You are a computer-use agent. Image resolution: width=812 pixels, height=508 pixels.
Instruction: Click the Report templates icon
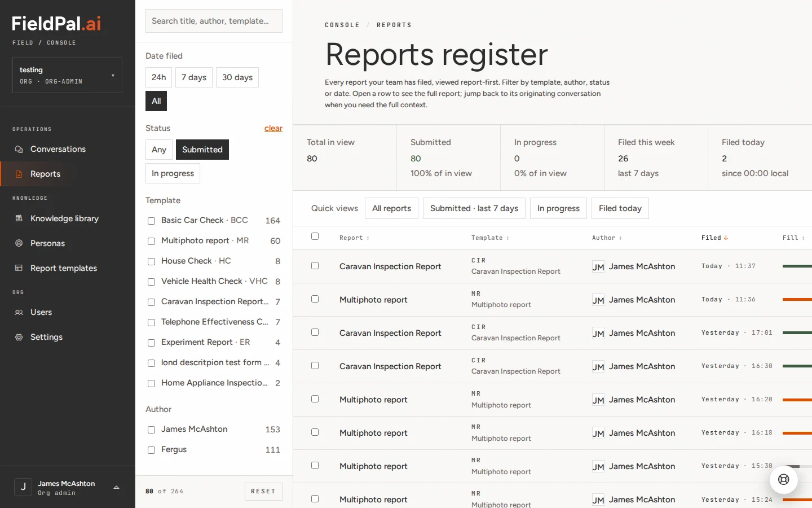pos(19,268)
